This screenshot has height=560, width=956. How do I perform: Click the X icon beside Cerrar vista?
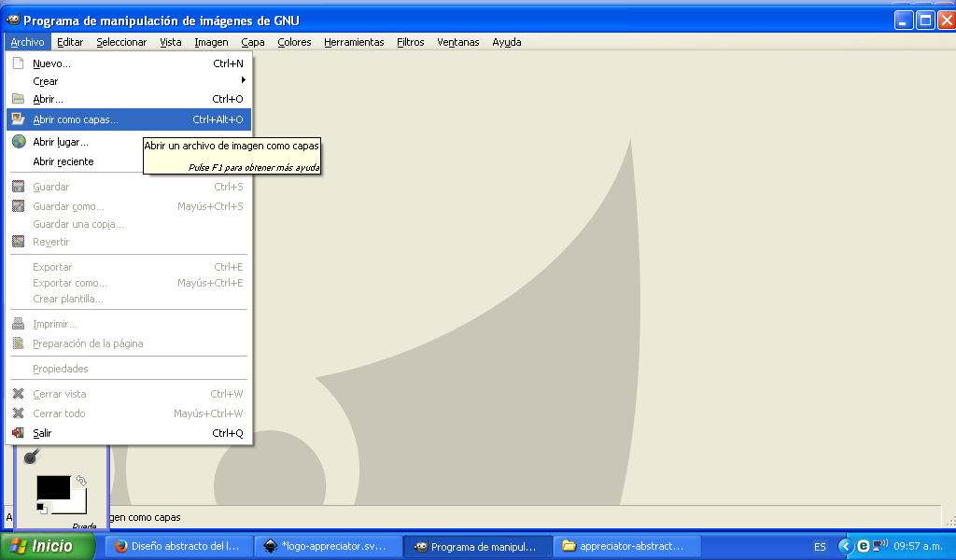[19, 394]
